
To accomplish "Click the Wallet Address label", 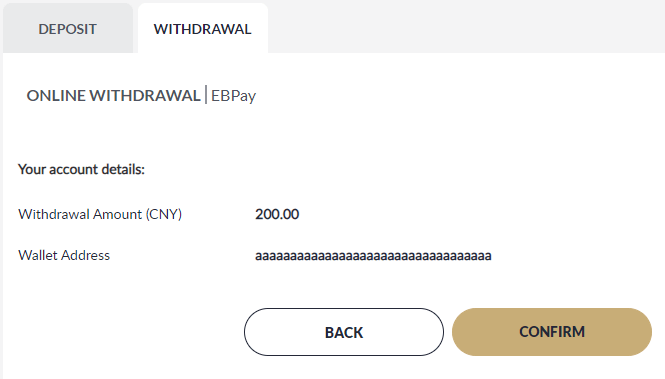I will tap(64, 255).
